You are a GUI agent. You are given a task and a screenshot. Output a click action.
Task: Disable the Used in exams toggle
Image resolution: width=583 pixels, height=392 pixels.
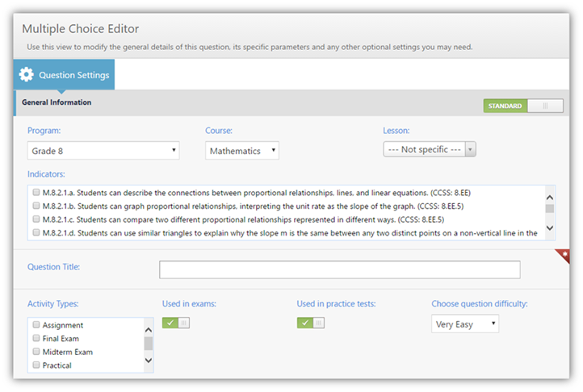[x=176, y=323]
